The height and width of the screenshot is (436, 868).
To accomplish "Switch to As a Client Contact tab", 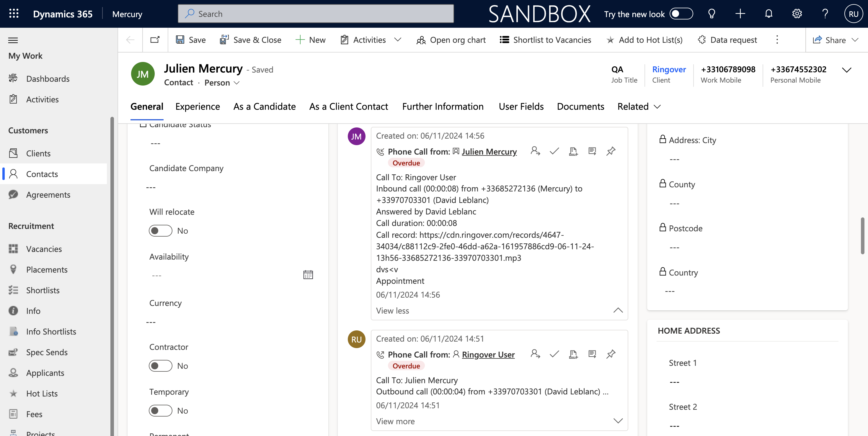I will [x=348, y=107].
